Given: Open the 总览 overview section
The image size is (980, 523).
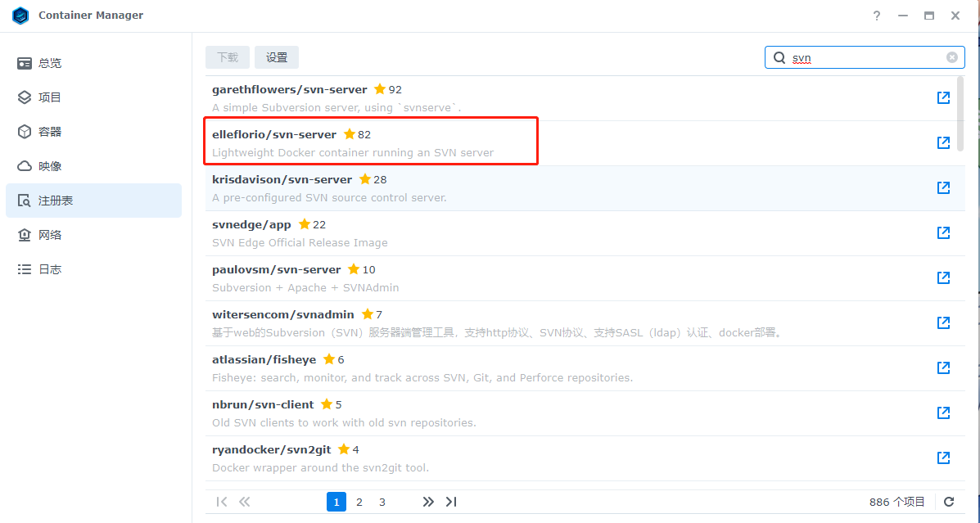Looking at the screenshot, I should (x=94, y=63).
